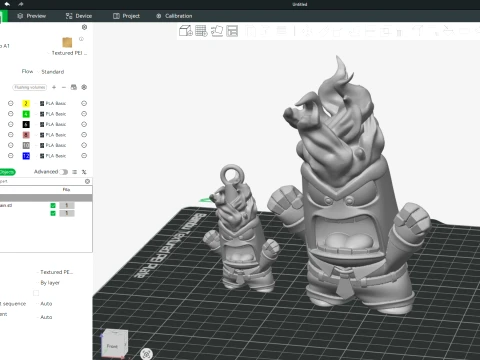Open PLA Basic dropdown for filament 8
The width and height of the screenshot is (480, 360).
coord(53,135)
